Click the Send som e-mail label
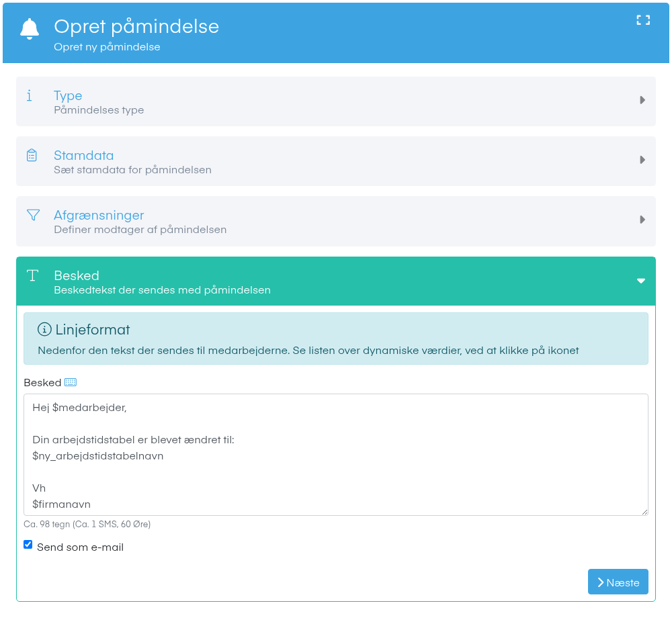This screenshot has height=628, width=672. (x=80, y=547)
